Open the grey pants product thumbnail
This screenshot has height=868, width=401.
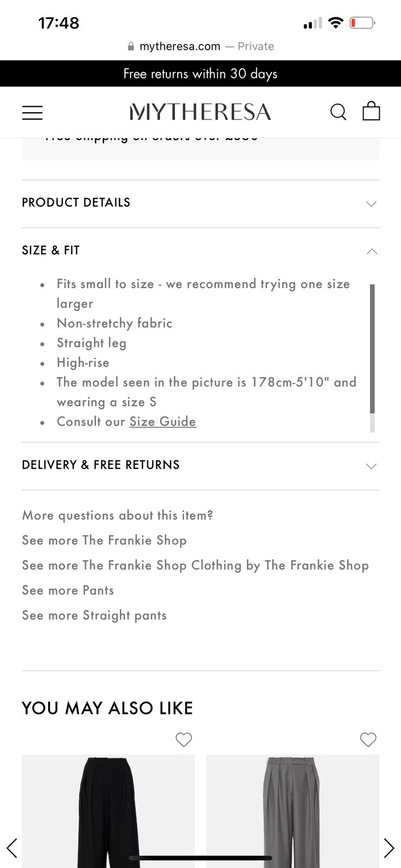[x=293, y=811]
